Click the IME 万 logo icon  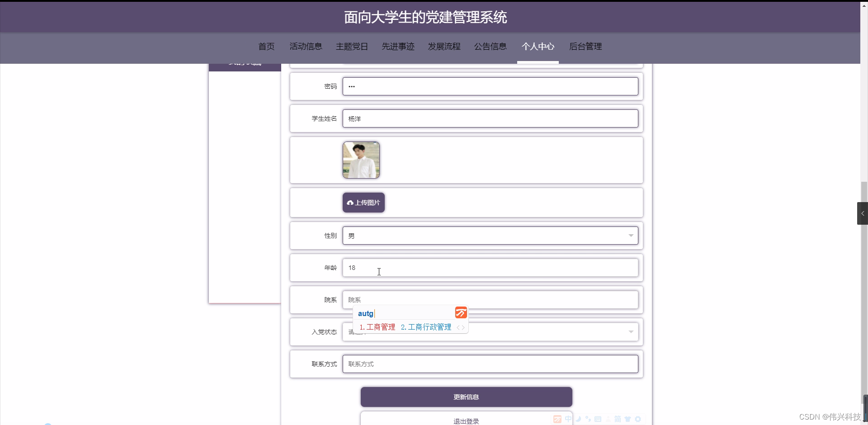[x=557, y=420]
